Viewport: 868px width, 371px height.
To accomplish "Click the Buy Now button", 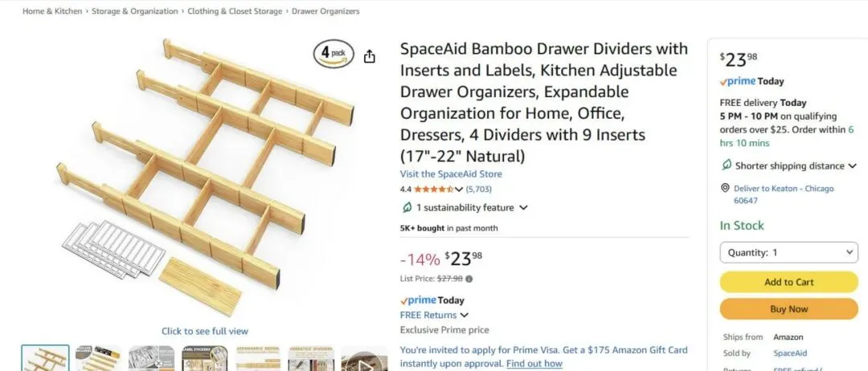I will (x=788, y=308).
